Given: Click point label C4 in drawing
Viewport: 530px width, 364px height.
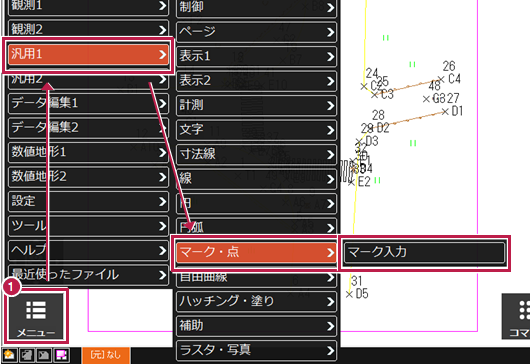Looking at the screenshot, I should coord(454,79).
